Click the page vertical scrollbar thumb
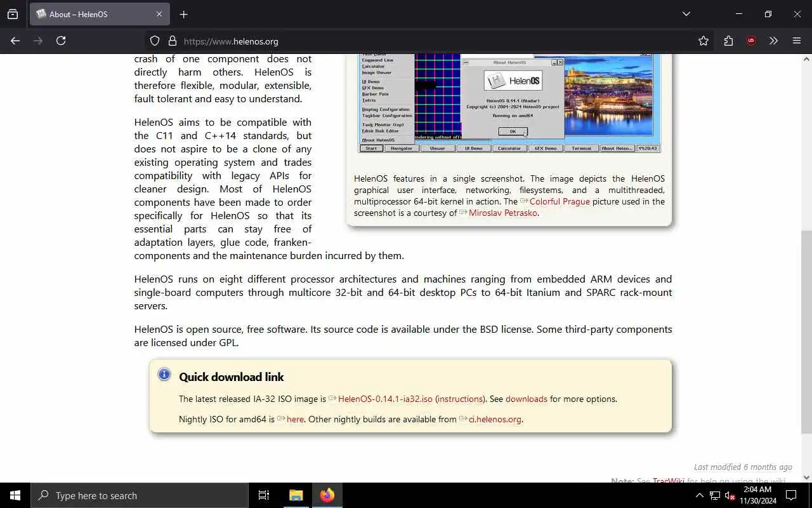812x508 pixels. 806,332
